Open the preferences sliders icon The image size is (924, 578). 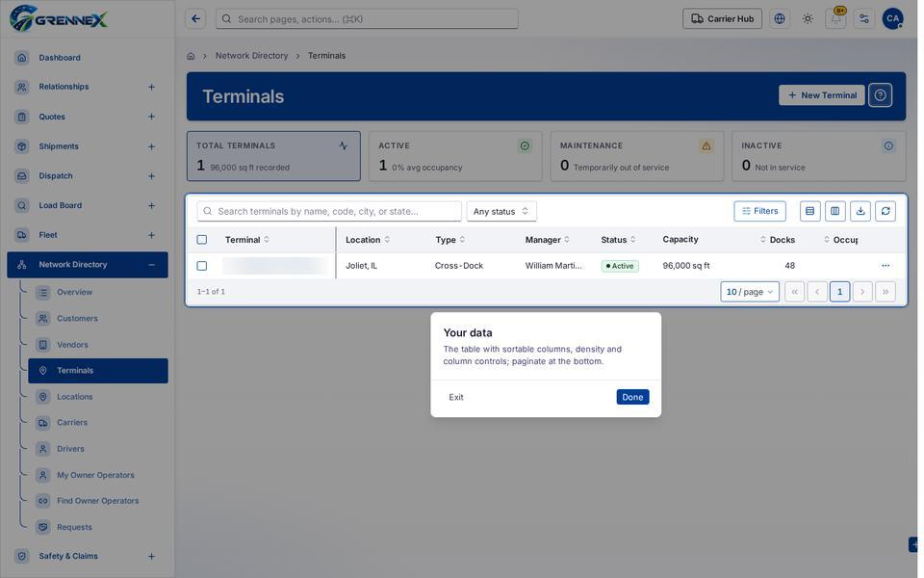pos(864,19)
